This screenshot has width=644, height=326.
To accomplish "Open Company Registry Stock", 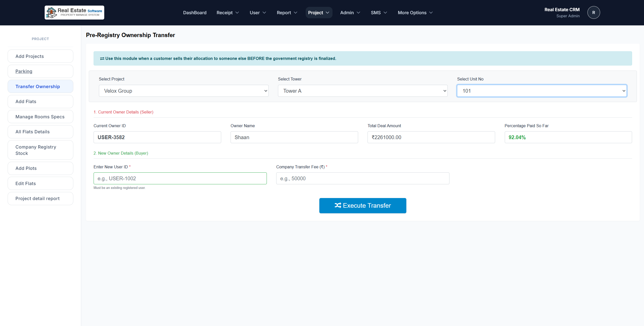I will click(x=36, y=150).
